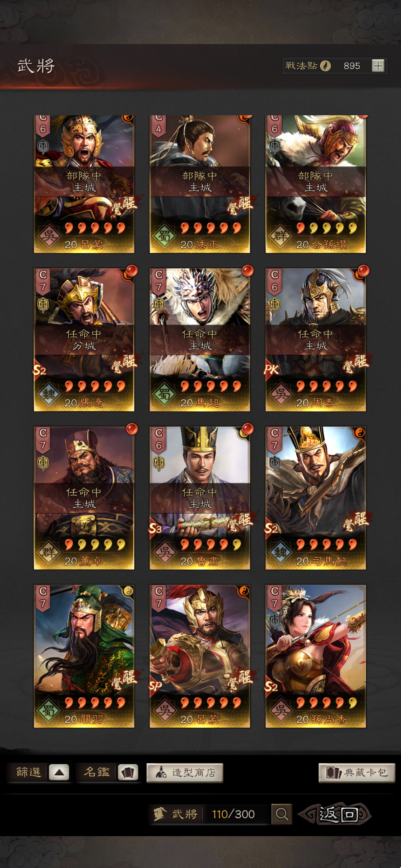Expand the 篩選 filter arrow

pos(59,772)
